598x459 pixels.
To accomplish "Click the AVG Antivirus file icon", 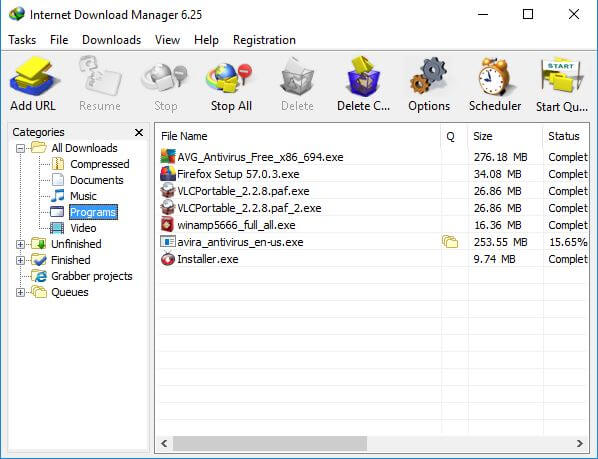I will click(x=168, y=157).
